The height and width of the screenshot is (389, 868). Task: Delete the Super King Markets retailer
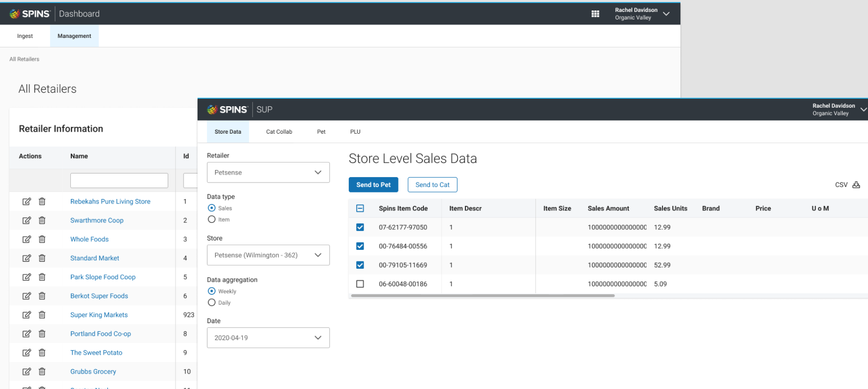[x=42, y=315]
